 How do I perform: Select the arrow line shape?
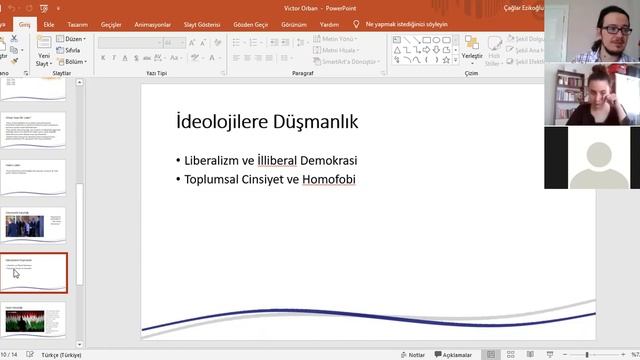click(x=417, y=40)
